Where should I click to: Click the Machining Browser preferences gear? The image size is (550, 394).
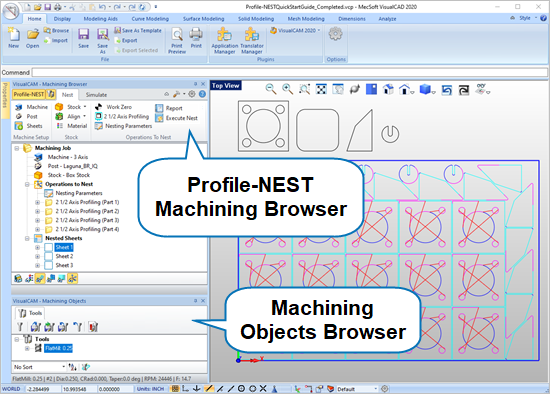tap(192, 94)
